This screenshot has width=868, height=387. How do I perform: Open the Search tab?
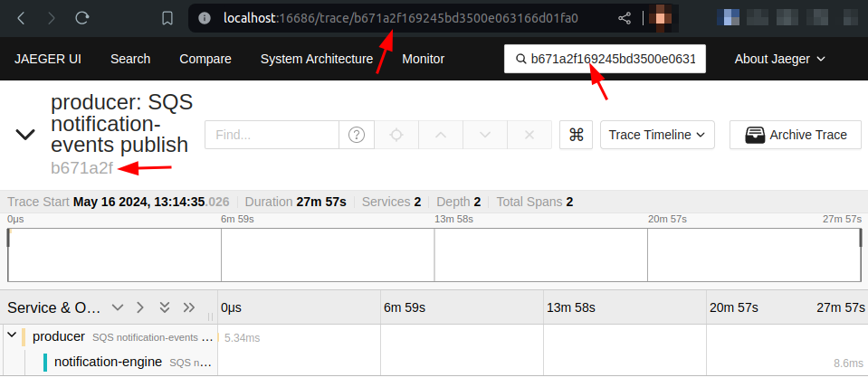tap(130, 59)
